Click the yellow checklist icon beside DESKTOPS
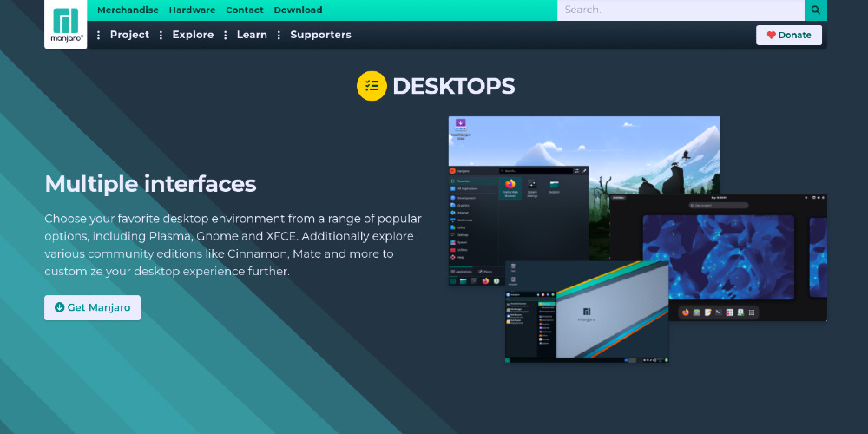 (x=372, y=86)
